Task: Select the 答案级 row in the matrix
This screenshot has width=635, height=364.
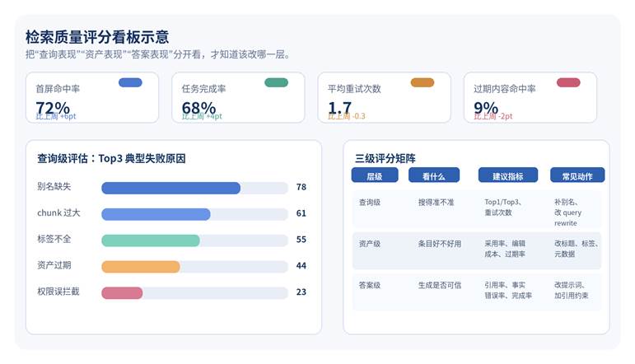Action: (x=477, y=291)
